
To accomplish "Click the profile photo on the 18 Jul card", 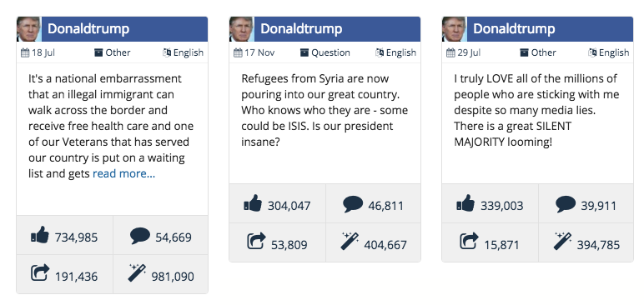I will click(x=28, y=28).
